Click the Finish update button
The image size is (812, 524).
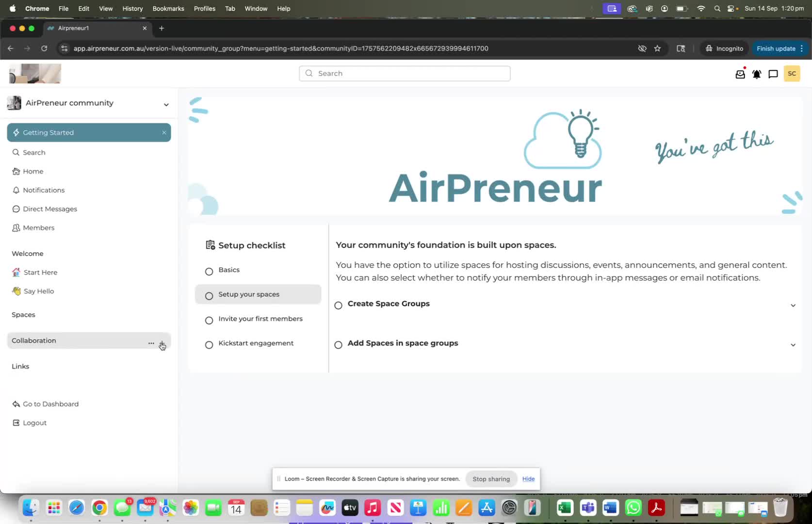(780, 49)
